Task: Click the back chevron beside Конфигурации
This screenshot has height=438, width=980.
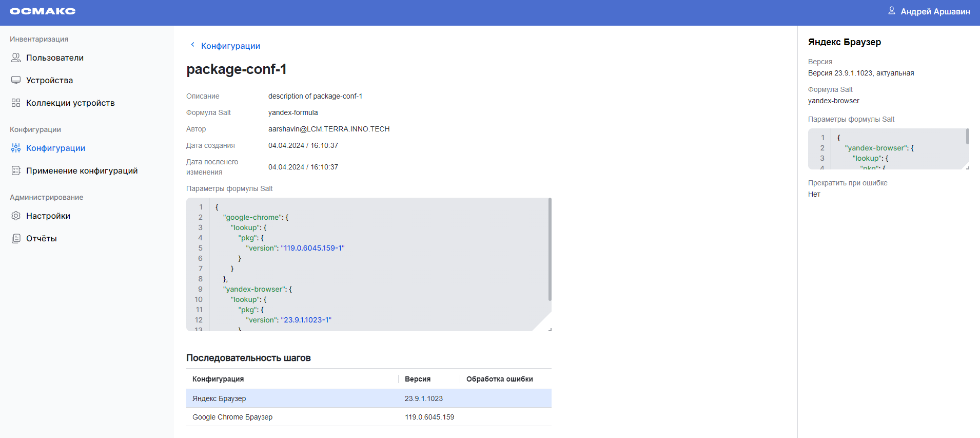Action: click(x=192, y=45)
